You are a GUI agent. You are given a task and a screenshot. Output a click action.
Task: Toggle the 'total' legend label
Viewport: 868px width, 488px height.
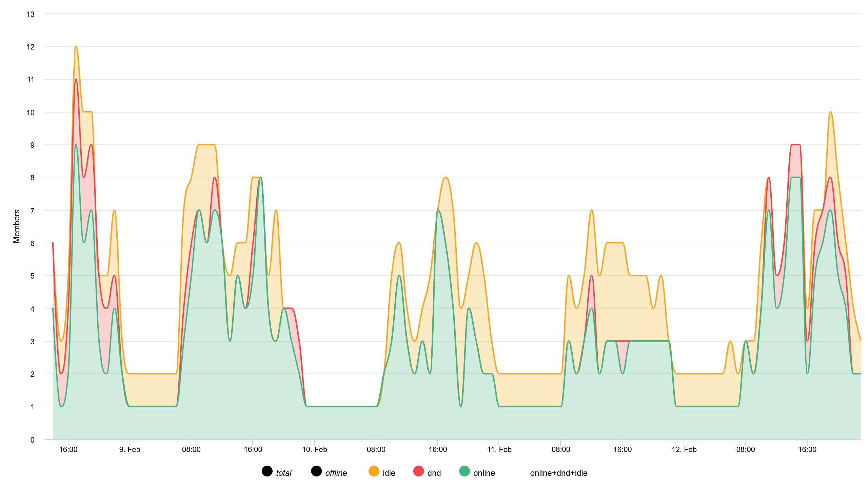[283, 473]
